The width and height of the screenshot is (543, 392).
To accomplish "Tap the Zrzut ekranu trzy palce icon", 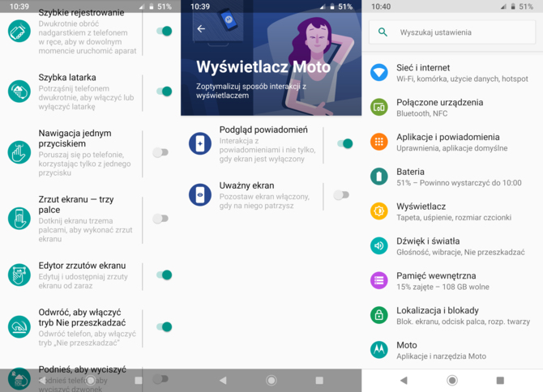I will point(19,219).
